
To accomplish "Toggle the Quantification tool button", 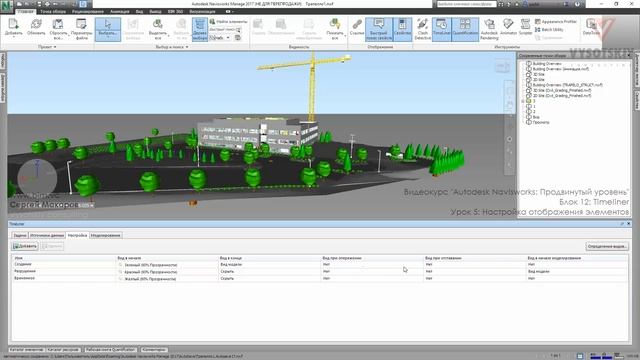I will tap(465, 29).
